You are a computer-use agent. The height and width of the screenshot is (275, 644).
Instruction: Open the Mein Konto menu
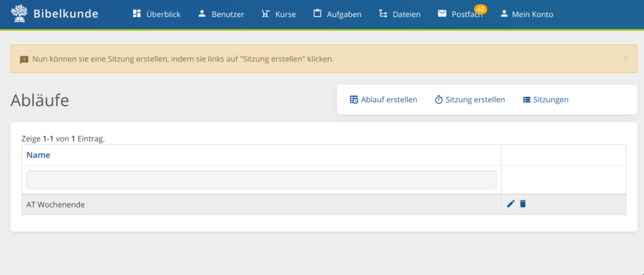coord(526,14)
